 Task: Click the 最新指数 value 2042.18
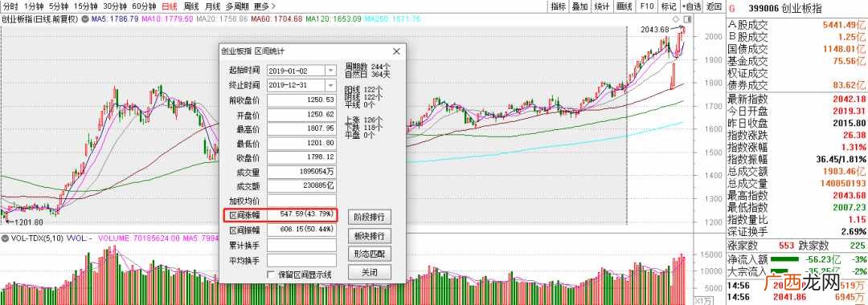point(850,99)
